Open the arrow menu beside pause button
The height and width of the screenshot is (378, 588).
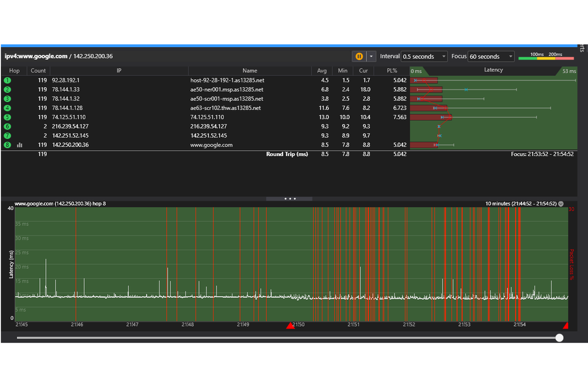point(371,57)
